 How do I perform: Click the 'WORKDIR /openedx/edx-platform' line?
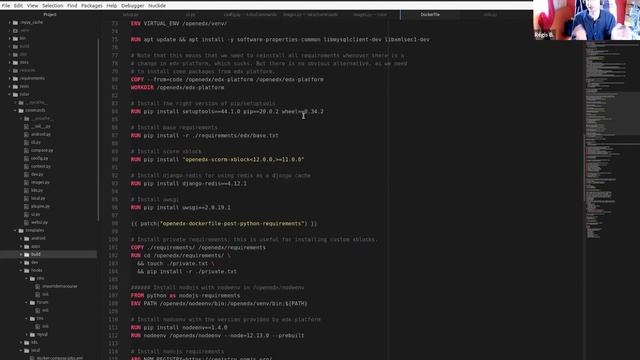tap(178, 87)
